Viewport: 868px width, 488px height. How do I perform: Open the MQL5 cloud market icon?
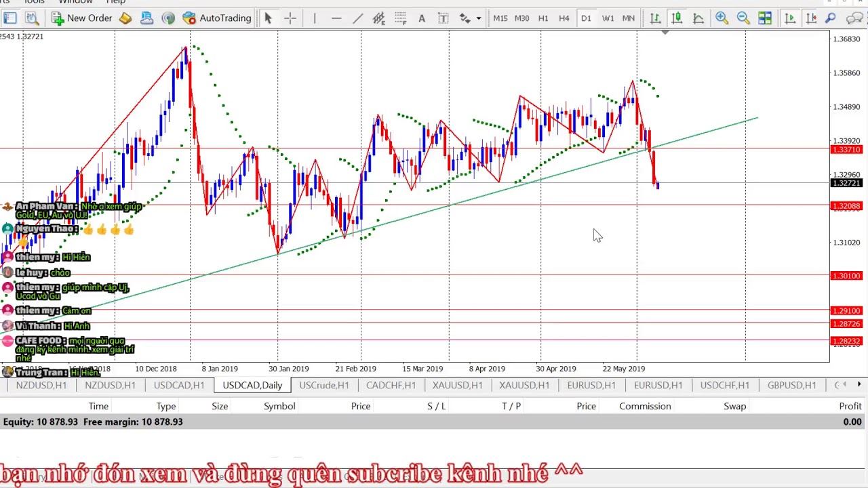point(146,18)
